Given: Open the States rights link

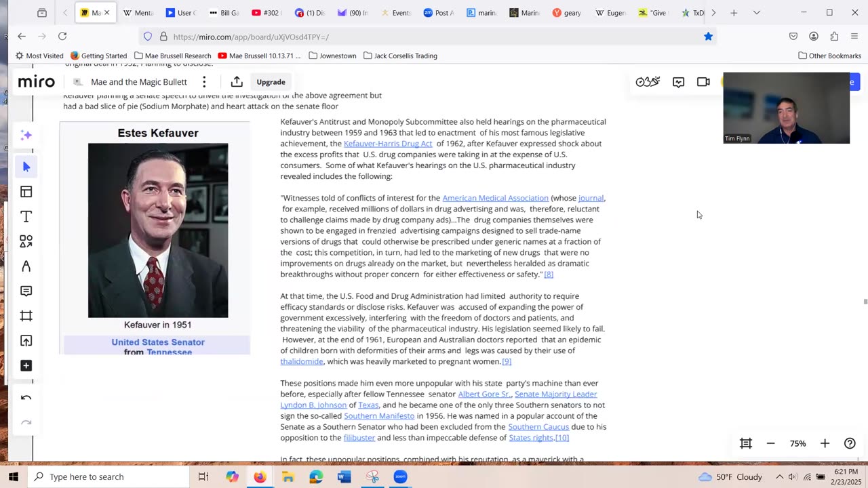Looking at the screenshot, I should pos(531,437).
